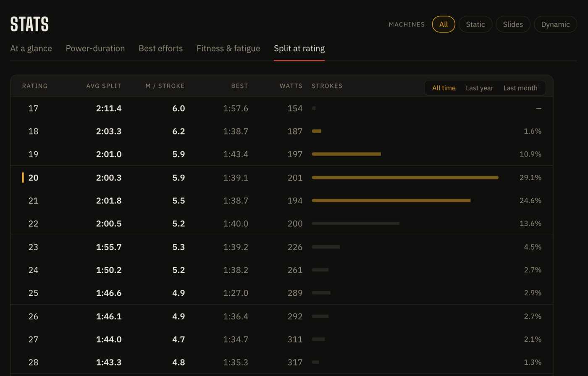Open the At a glance tab
The image size is (588, 376).
point(31,48)
